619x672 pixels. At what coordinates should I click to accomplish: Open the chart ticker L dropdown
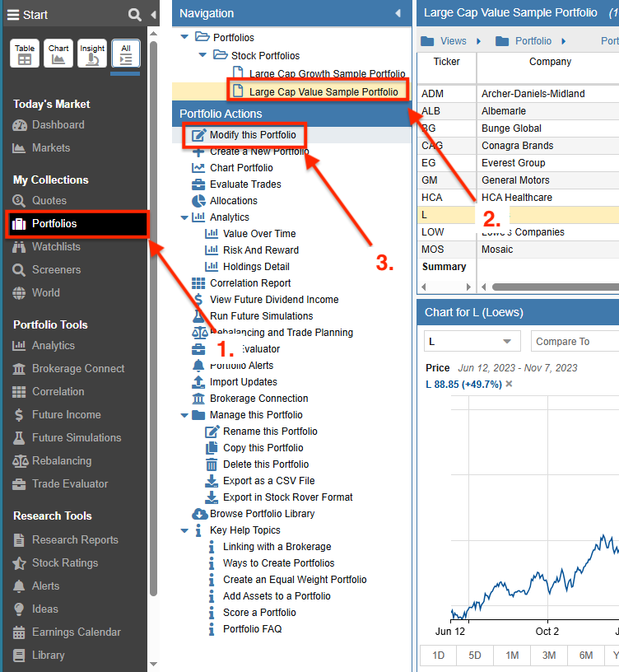[472, 341]
